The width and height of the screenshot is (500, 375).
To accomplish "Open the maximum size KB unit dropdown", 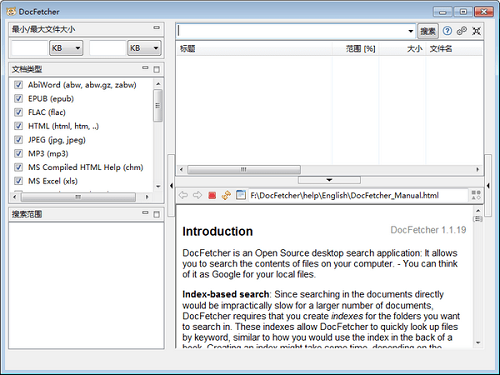I will click(x=144, y=48).
